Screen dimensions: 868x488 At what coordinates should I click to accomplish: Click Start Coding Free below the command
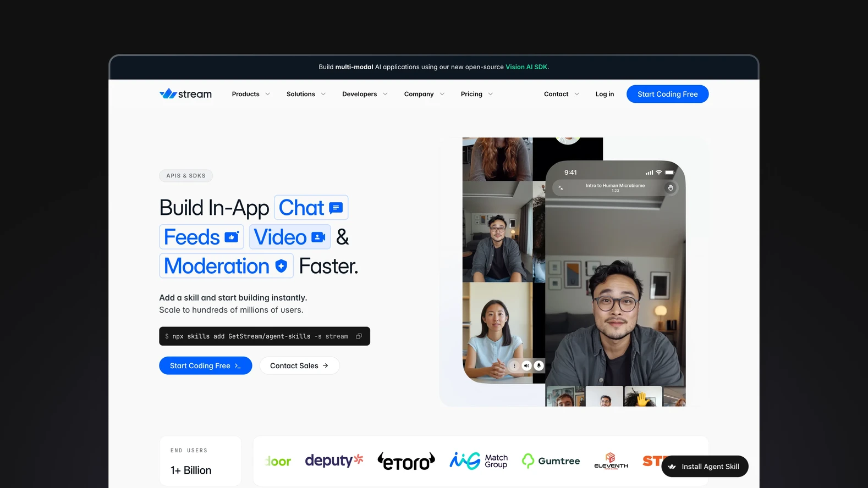[x=205, y=365]
